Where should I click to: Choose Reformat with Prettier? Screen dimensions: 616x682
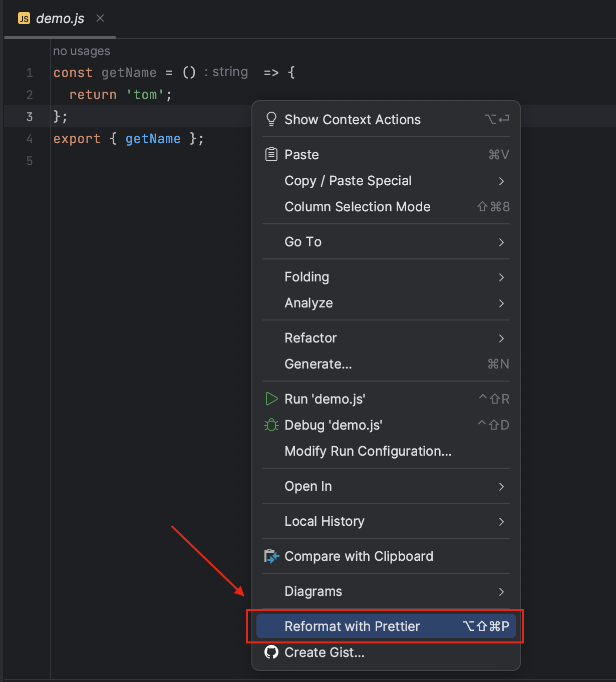coord(386,626)
